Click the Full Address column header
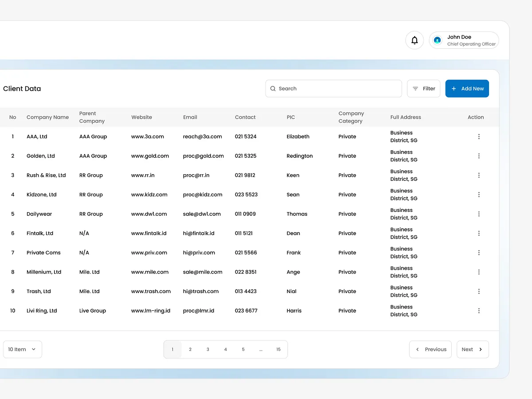The height and width of the screenshot is (399, 532). click(406, 117)
